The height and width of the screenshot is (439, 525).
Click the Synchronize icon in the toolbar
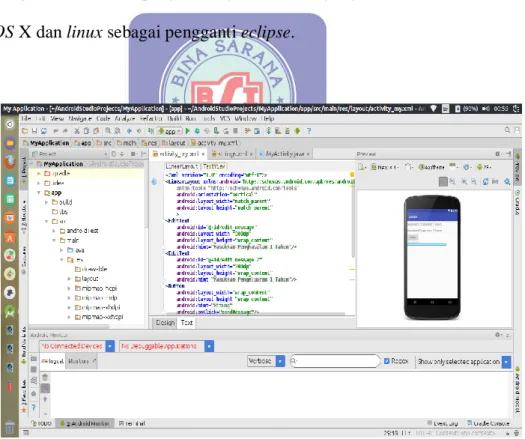(44, 131)
